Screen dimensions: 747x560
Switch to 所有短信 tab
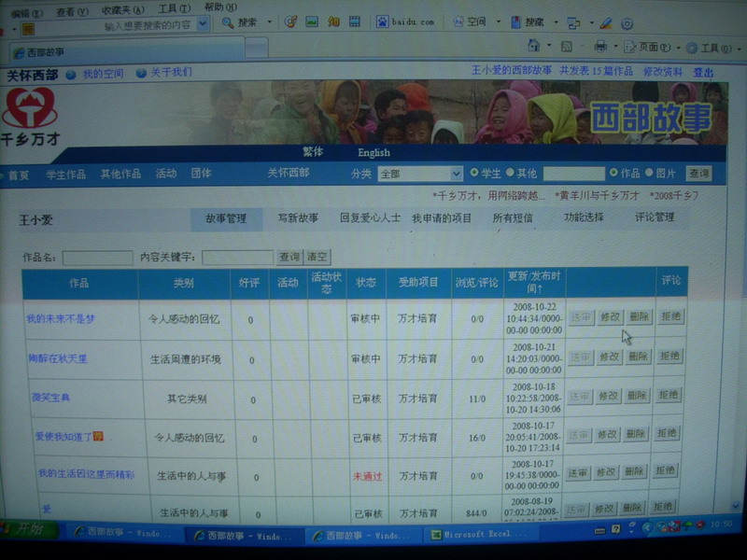[513, 218]
